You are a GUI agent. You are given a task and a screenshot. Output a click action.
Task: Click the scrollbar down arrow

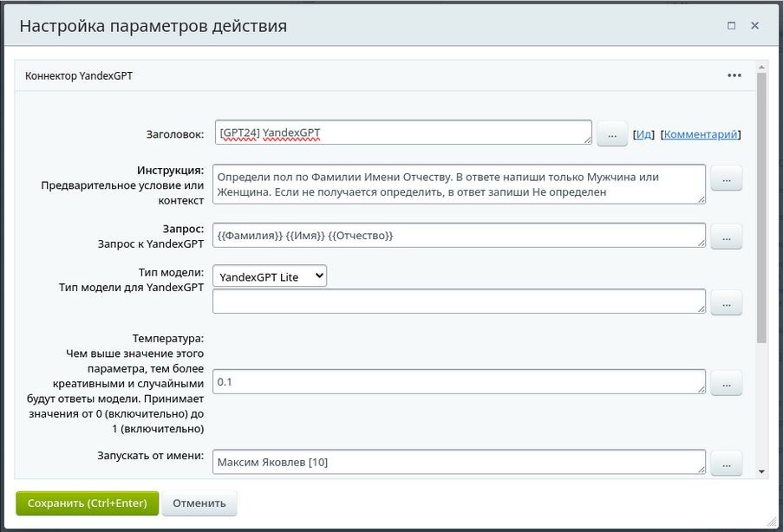(761, 471)
